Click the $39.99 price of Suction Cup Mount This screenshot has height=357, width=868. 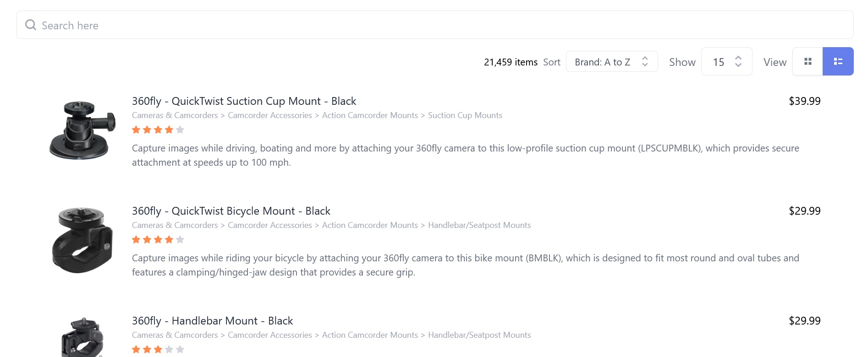[804, 101]
